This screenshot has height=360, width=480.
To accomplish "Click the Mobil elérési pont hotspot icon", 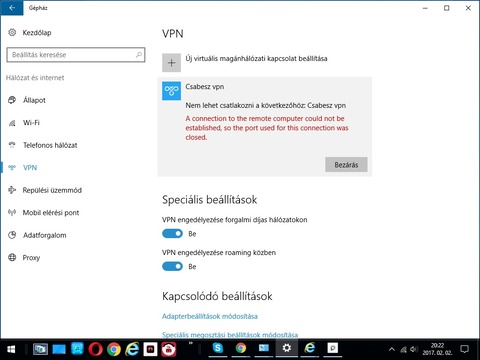I will coord(12,213).
